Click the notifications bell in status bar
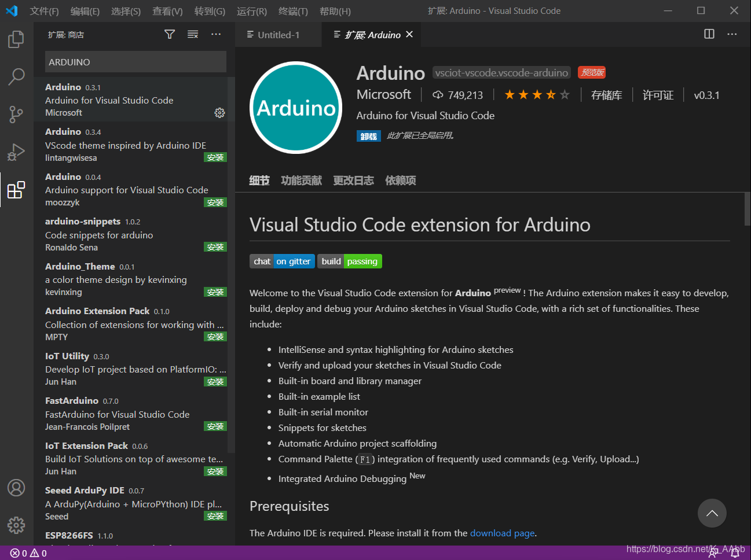This screenshot has height=560, width=751. click(735, 553)
